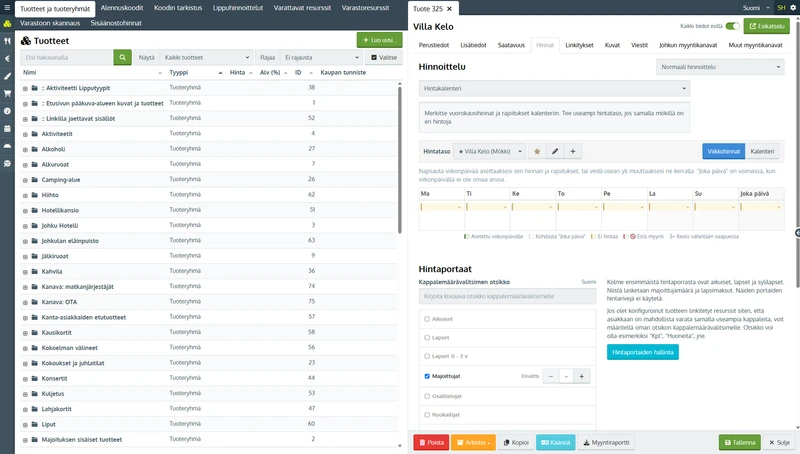Image resolution: width=800 pixels, height=454 pixels.
Task: Toggle Kaikki tiedot esillä switch
Action: coord(733,26)
